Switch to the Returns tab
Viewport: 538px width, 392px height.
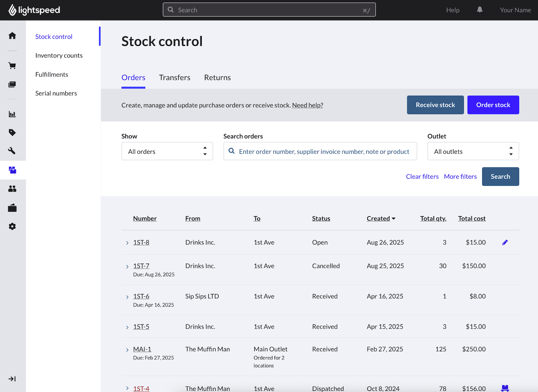217,78
